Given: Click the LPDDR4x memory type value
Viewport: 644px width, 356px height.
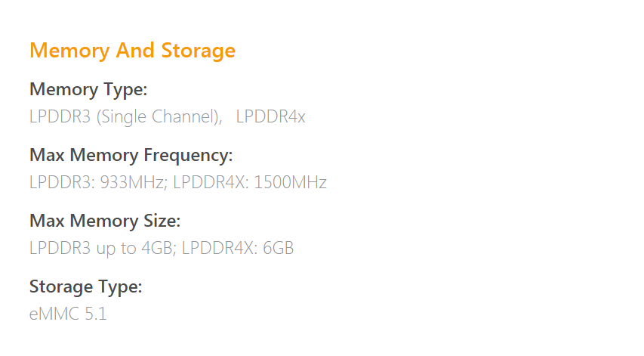Looking at the screenshot, I should 270,116.
